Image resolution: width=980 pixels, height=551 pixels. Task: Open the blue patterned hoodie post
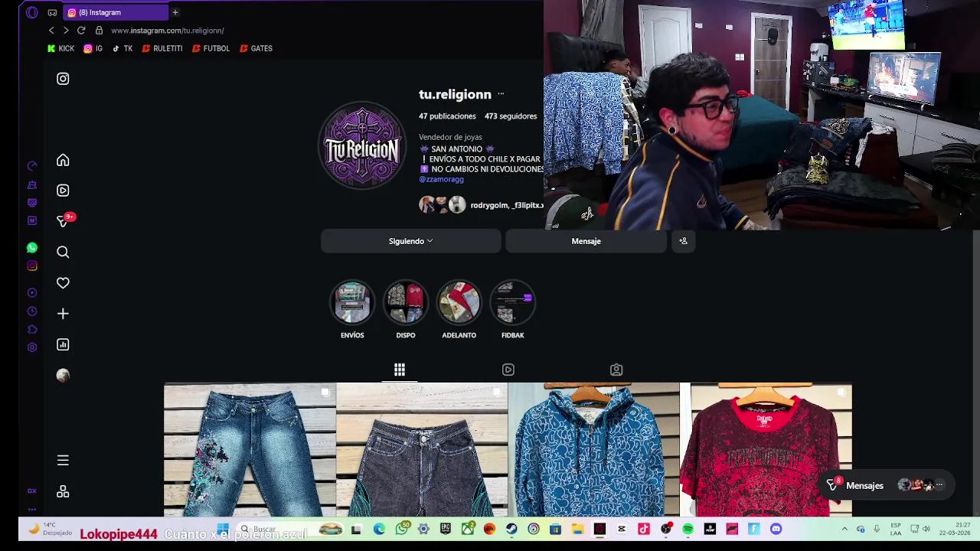click(x=593, y=450)
